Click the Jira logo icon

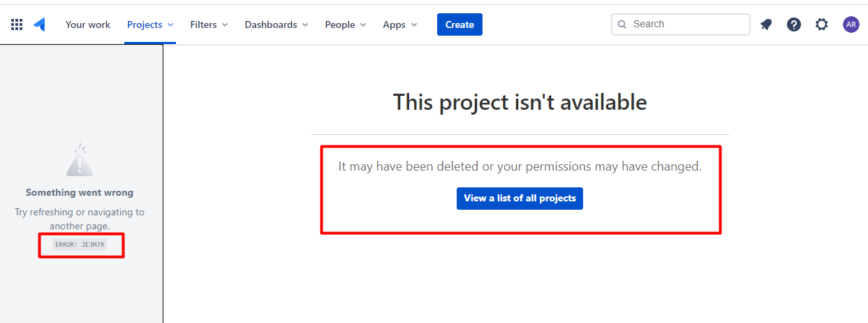40,24
